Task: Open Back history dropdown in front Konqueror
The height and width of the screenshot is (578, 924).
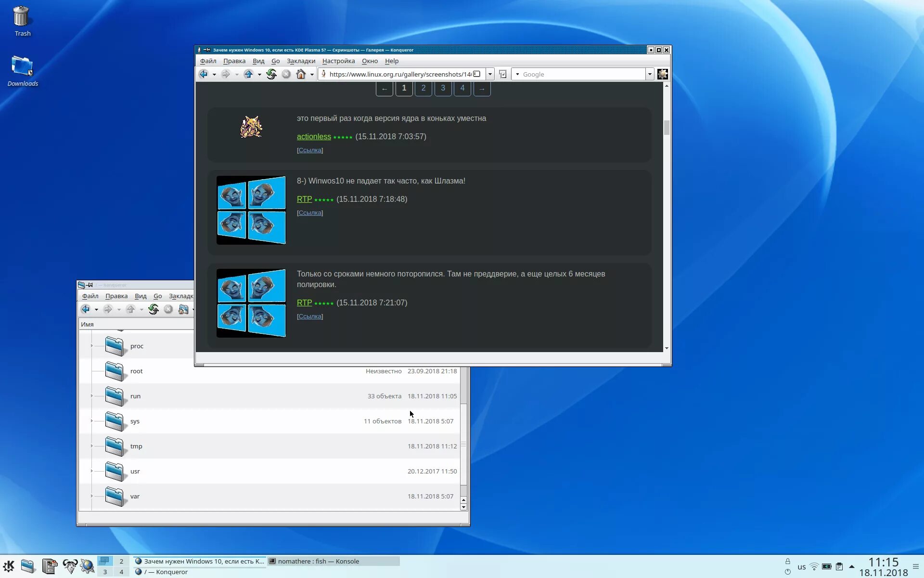Action: click(214, 75)
